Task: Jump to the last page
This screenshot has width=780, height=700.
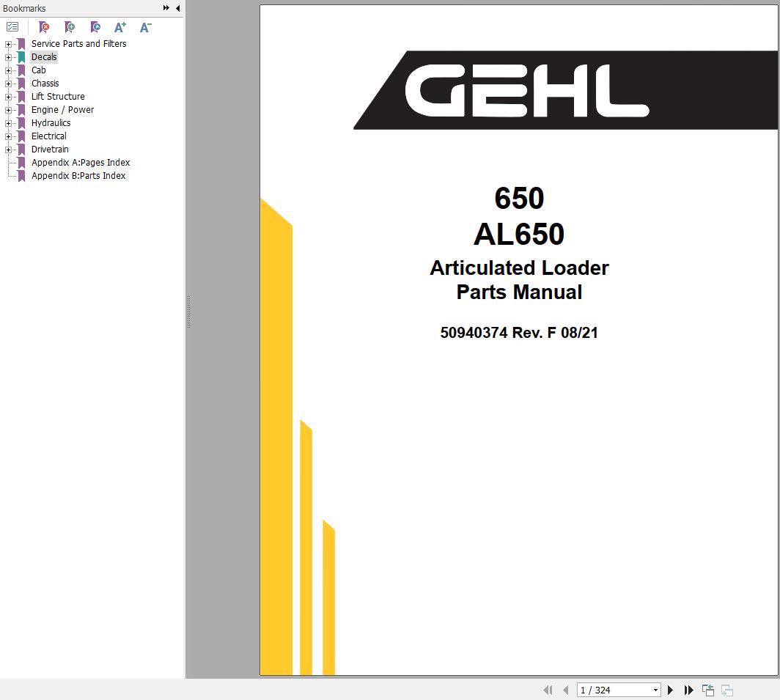Action: click(688, 690)
